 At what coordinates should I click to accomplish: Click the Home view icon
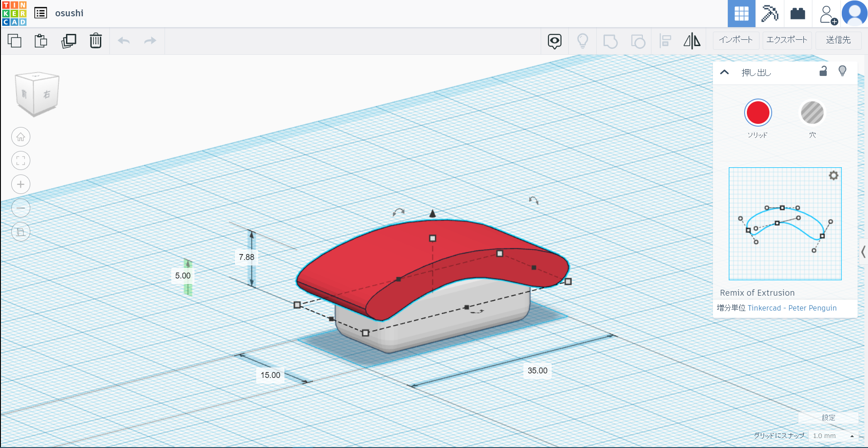[x=20, y=137]
